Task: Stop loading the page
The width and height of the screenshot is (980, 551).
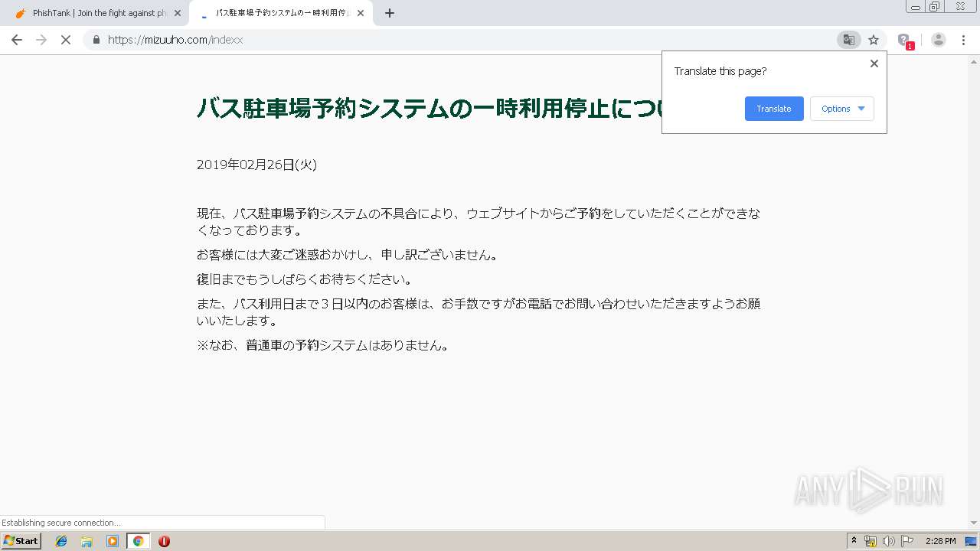Action: pyautogui.click(x=66, y=40)
